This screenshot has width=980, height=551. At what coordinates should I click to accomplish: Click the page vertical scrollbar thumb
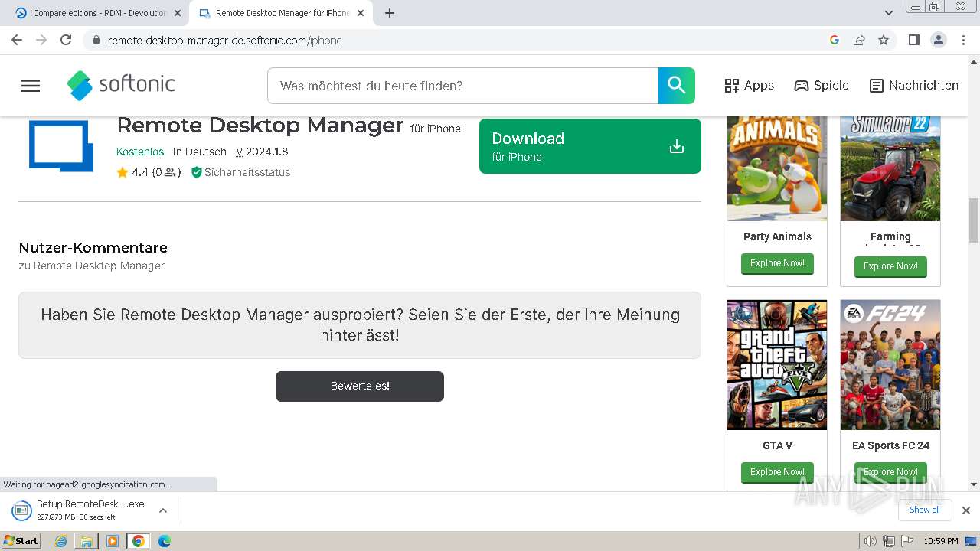tap(974, 220)
